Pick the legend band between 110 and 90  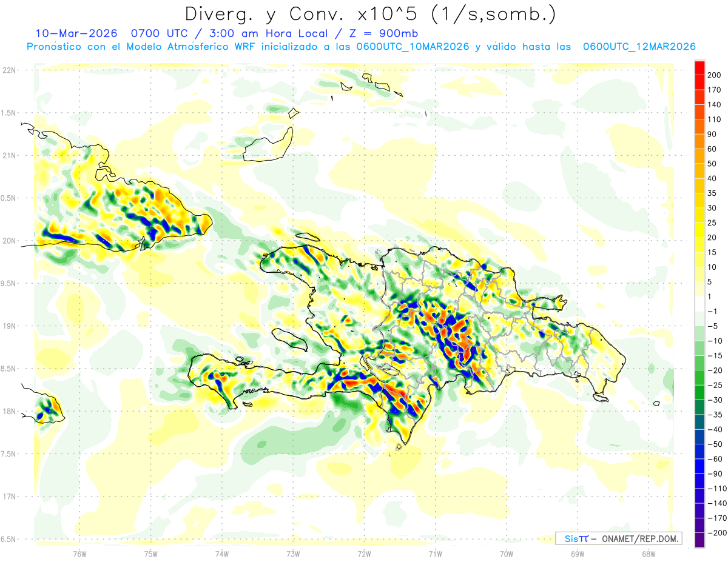click(x=699, y=127)
